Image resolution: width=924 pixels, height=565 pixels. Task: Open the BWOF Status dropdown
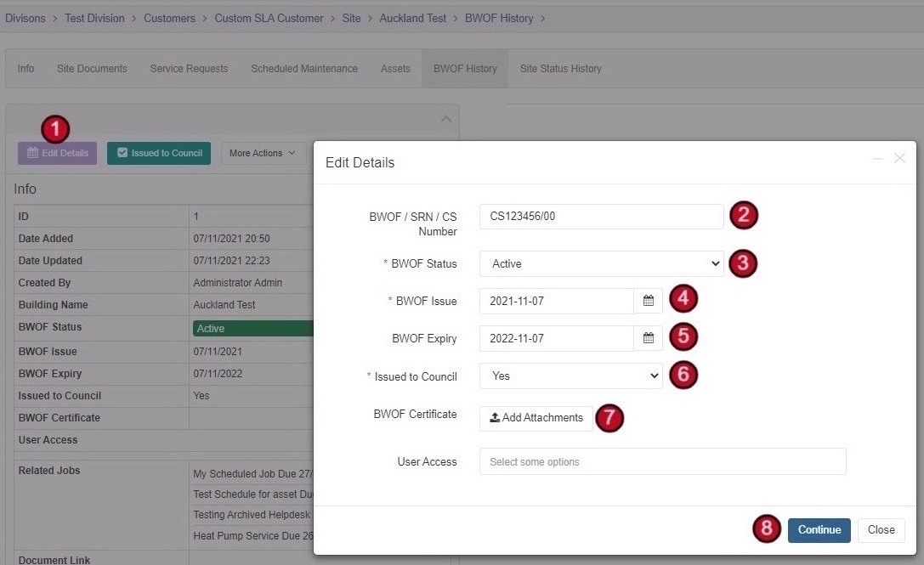click(x=601, y=264)
